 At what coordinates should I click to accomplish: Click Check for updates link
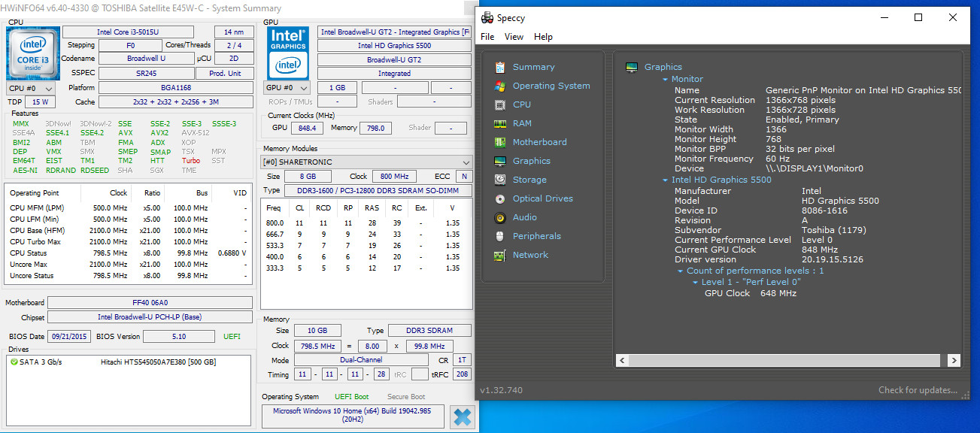[918, 390]
